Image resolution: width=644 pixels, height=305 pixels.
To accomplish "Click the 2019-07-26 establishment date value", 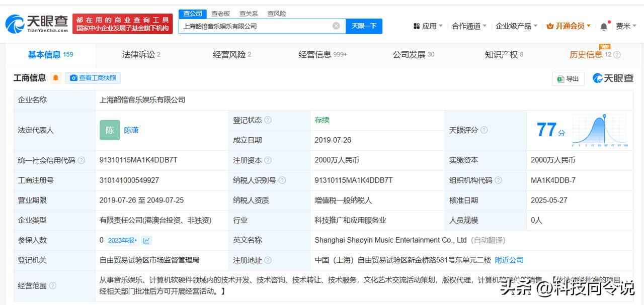I will [x=333, y=140].
